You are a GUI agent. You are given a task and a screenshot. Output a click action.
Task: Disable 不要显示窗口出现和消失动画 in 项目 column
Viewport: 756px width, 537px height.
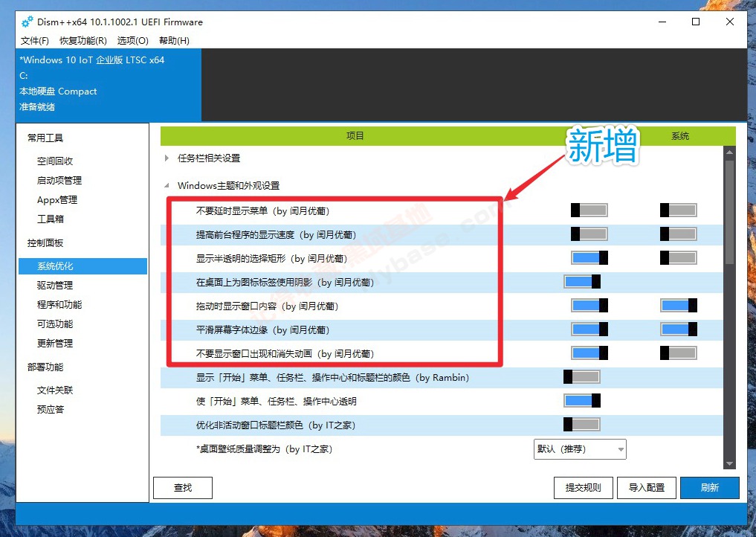[x=589, y=353]
